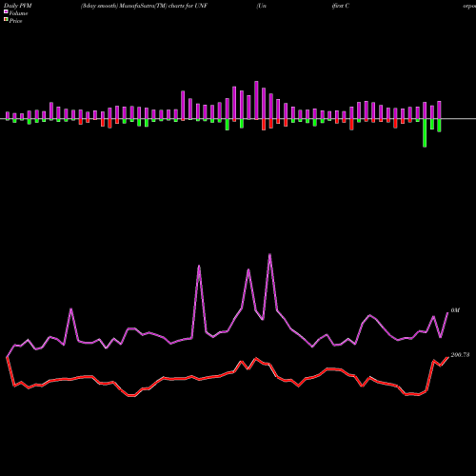This screenshot has height=476, width=476.
Task: Select the Price legend label
Action: point(15,21)
